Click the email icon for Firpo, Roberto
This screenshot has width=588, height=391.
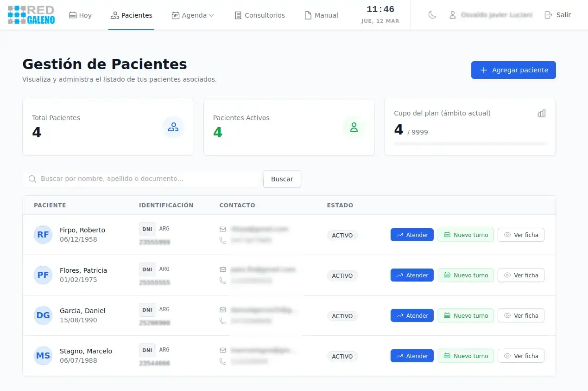coord(223,229)
